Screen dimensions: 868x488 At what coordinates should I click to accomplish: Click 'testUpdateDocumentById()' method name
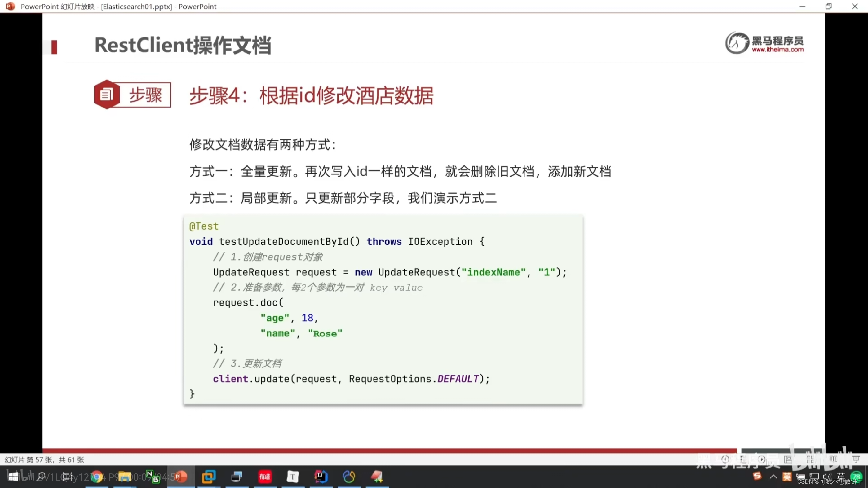289,241
